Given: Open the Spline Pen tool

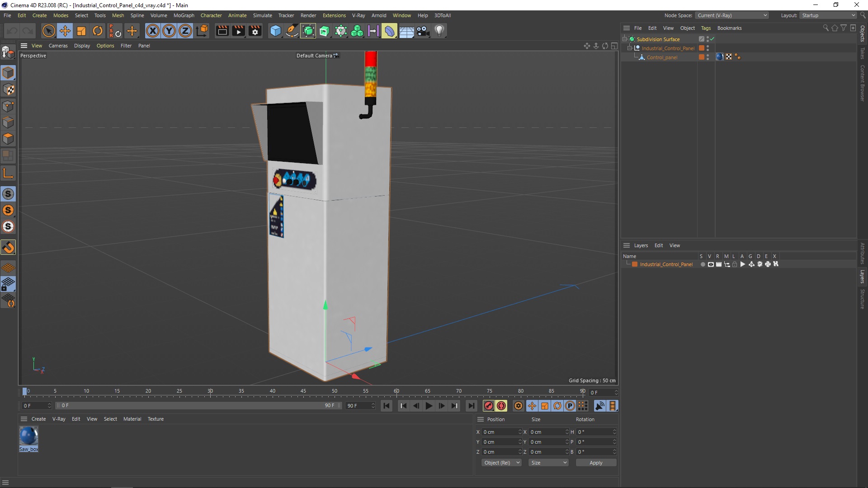Looking at the screenshot, I should [292, 31].
